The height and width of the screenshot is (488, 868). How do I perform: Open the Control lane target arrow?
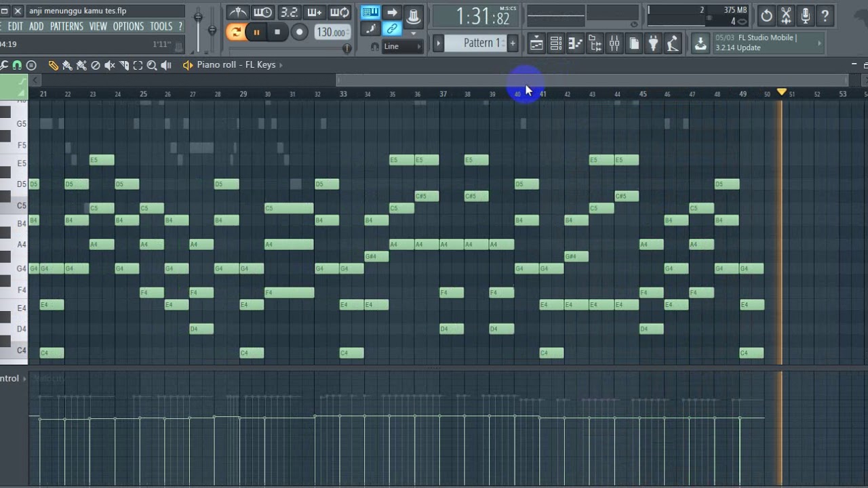point(24,378)
